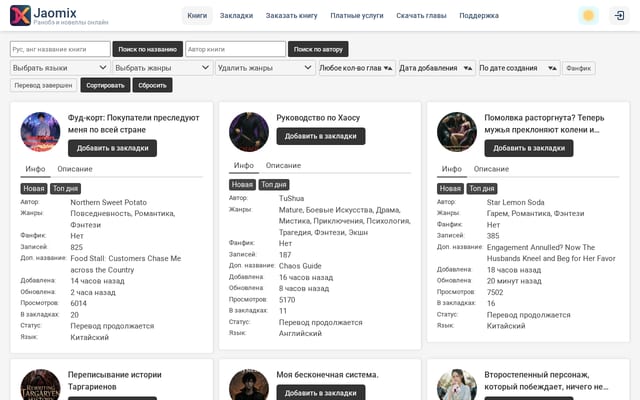Focus the book title search field
Screen dimensions: 640x400
[60, 49]
